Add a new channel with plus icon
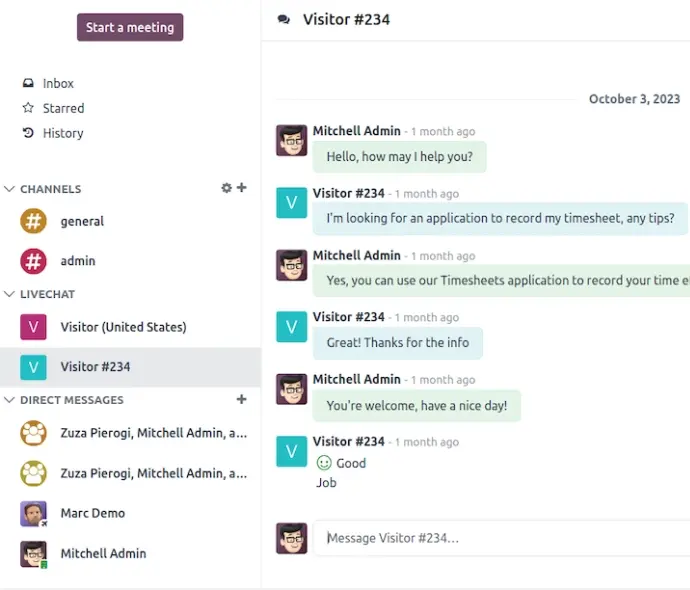This screenshot has height=590, width=690. click(242, 187)
